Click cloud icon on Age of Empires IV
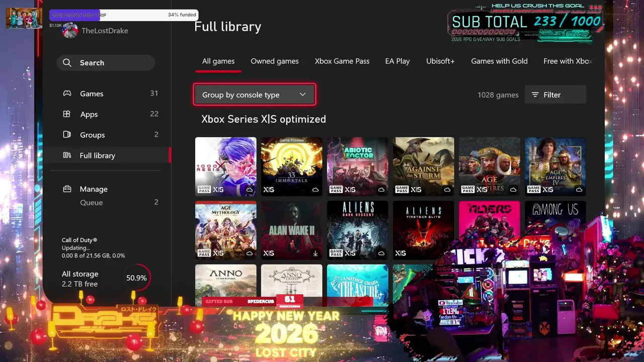The height and width of the screenshot is (362, 644). (x=579, y=190)
